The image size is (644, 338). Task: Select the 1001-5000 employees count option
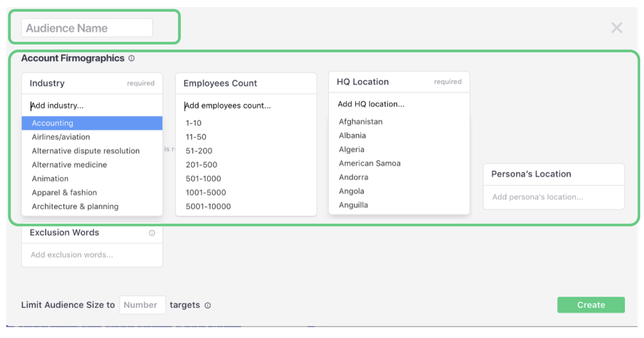point(206,192)
